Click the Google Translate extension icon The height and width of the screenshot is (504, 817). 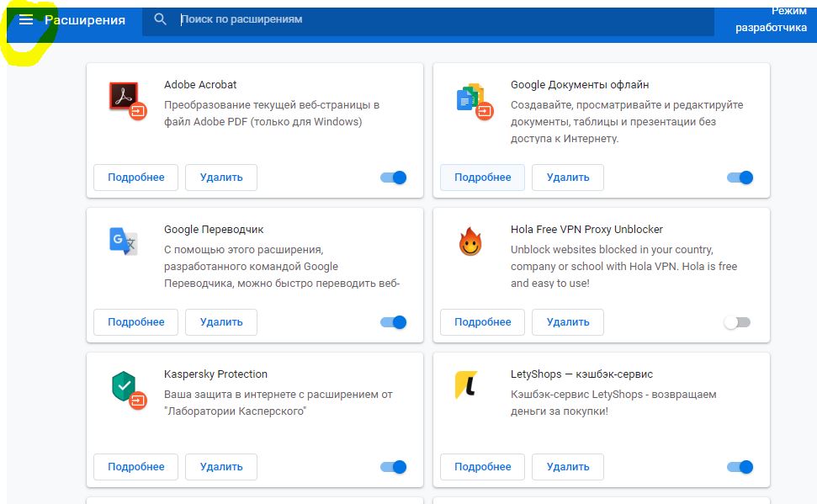[124, 241]
